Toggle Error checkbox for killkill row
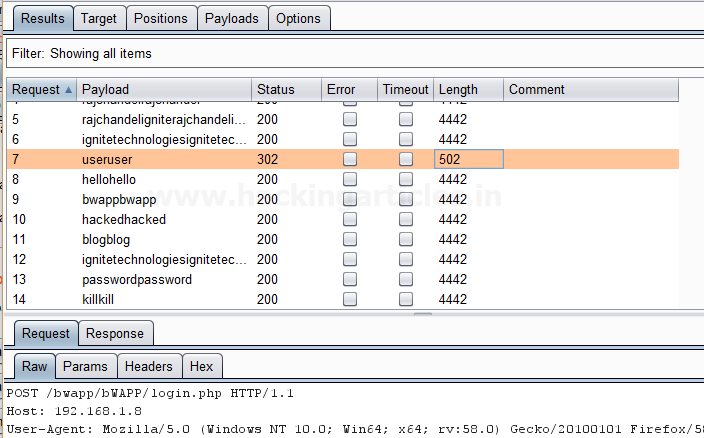Viewport: 704px width, 438px height. [x=350, y=299]
